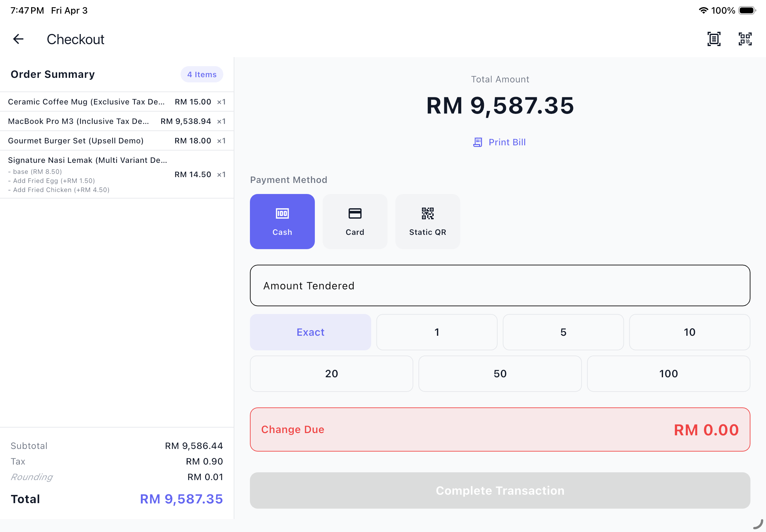Tap the 5 quick amount button

coord(563,332)
